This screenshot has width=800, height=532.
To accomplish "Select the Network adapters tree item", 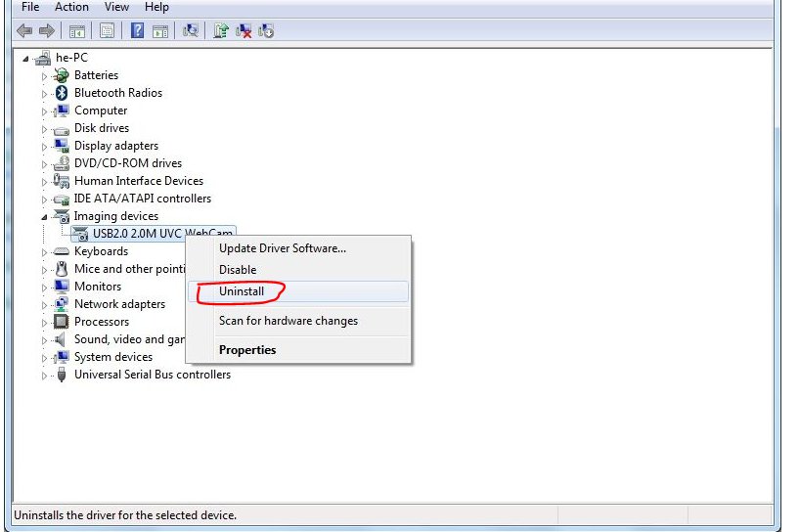I will click(x=119, y=304).
